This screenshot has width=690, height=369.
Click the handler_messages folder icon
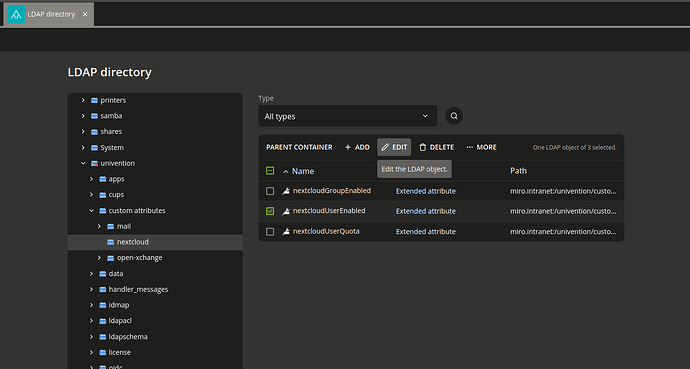coord(103,289)
